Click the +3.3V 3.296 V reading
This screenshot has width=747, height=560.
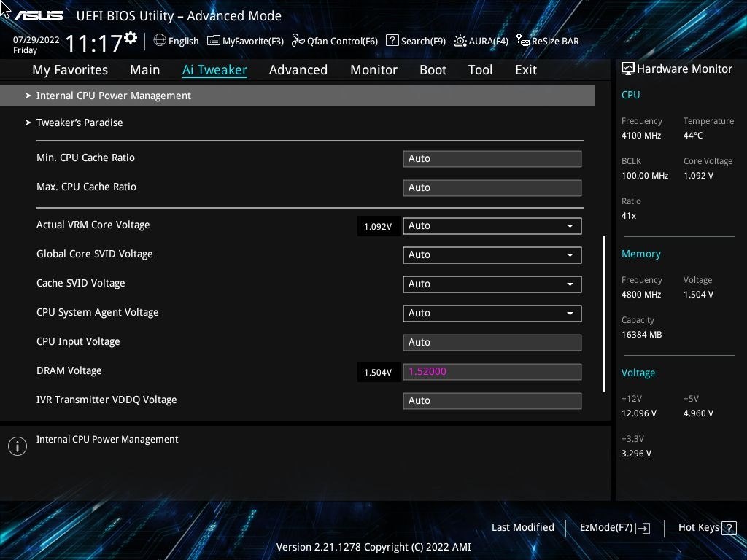(x=636, y=454)
